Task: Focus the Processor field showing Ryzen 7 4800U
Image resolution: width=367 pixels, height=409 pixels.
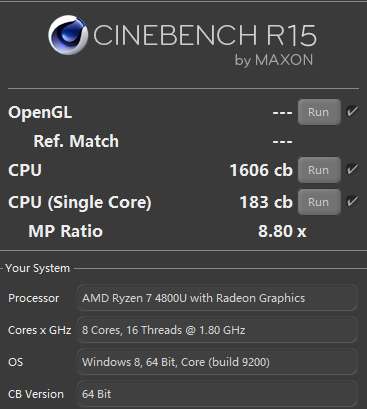Action: 217,298
